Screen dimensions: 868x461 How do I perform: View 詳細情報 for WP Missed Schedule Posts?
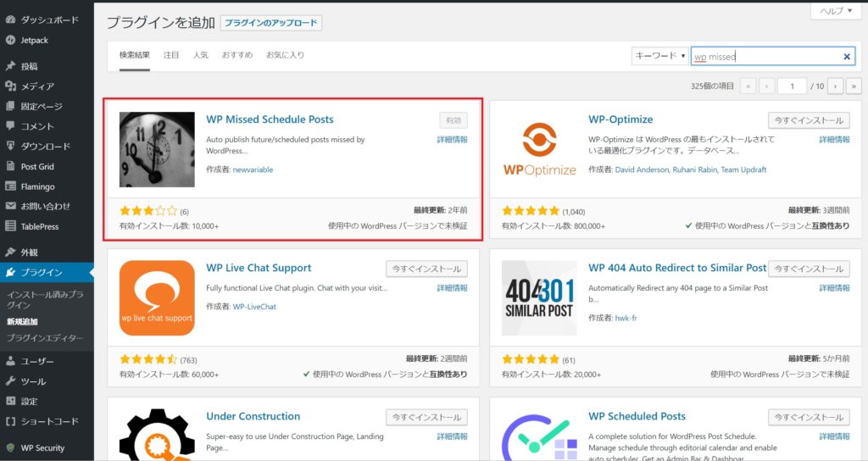[453, 140]
